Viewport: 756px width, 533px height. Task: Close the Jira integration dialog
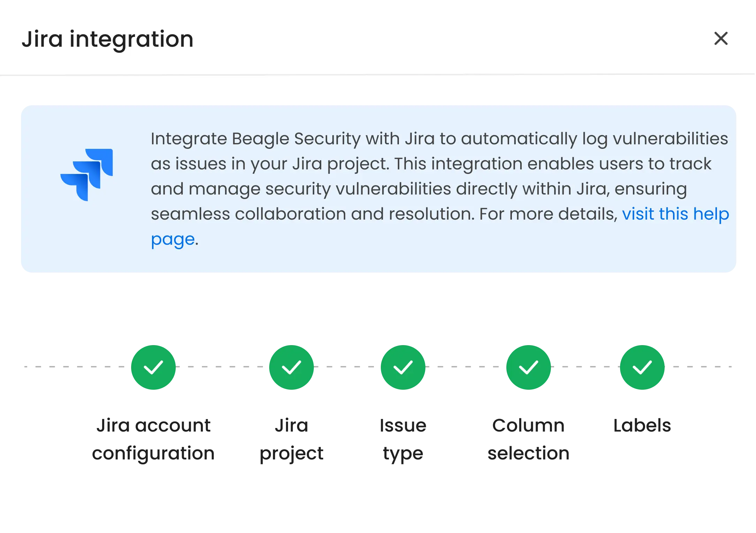(x=721, y=38)
